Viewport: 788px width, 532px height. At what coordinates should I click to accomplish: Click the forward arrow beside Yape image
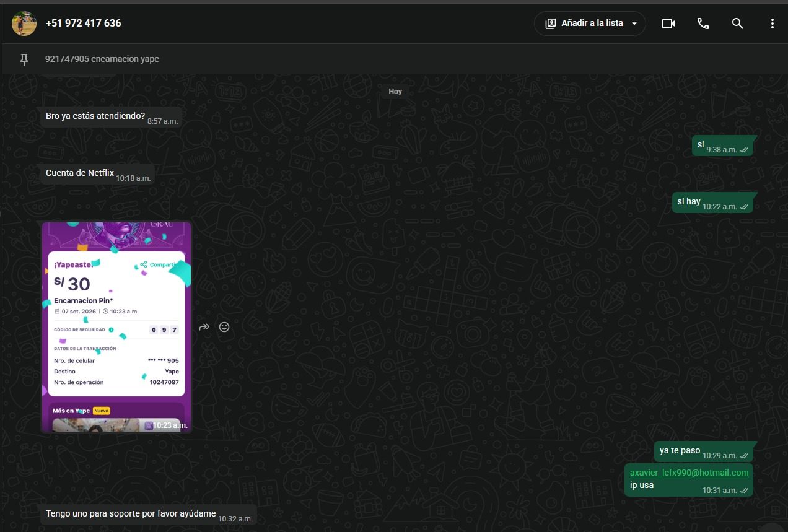coord(204,327)
